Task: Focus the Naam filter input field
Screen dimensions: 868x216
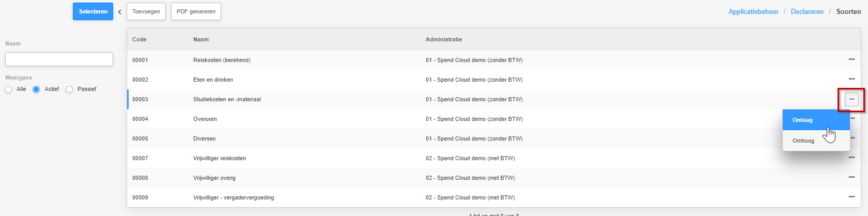Action: 59,59
